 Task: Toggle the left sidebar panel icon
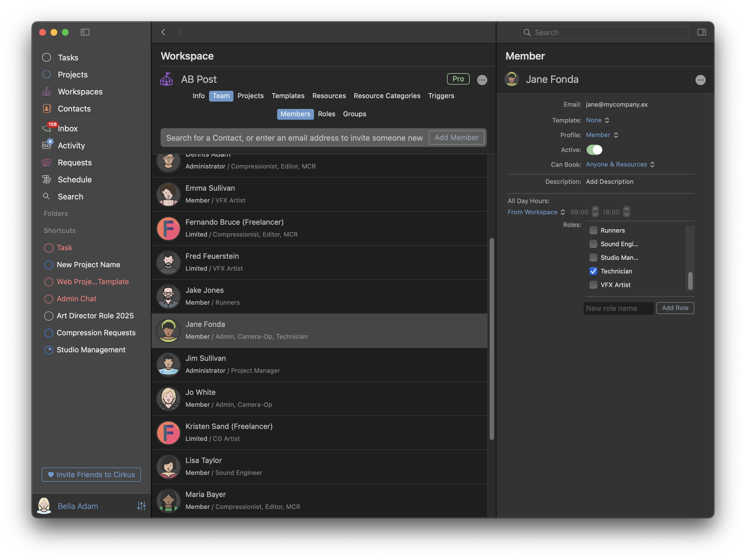85,32
